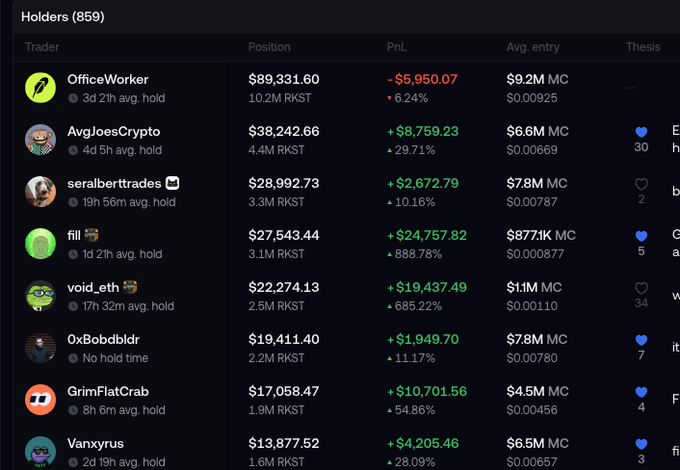
Task: Open void_eth's frog avatar
Action: [40, 296]
